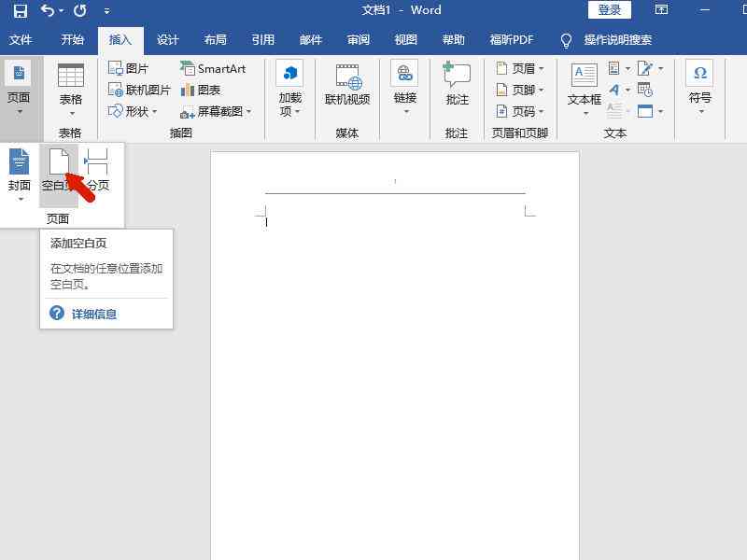The width and height of the screenshot is (747, 560).
Task: Minimize the Word window
Action: [x=705, y=10]
